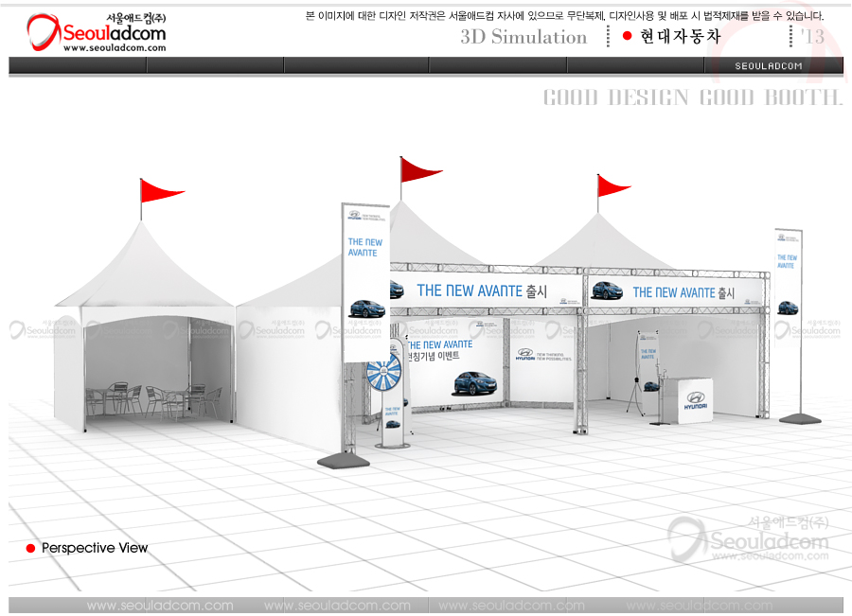The width and height of the screenshot is (852, 616).
Task: Click the Hyundai logo on the reception counter
Action: coord(696,403)
